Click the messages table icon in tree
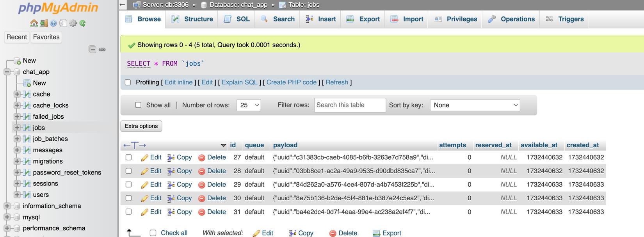The height and width of the screenshot is (237, 644). [27, 150]
